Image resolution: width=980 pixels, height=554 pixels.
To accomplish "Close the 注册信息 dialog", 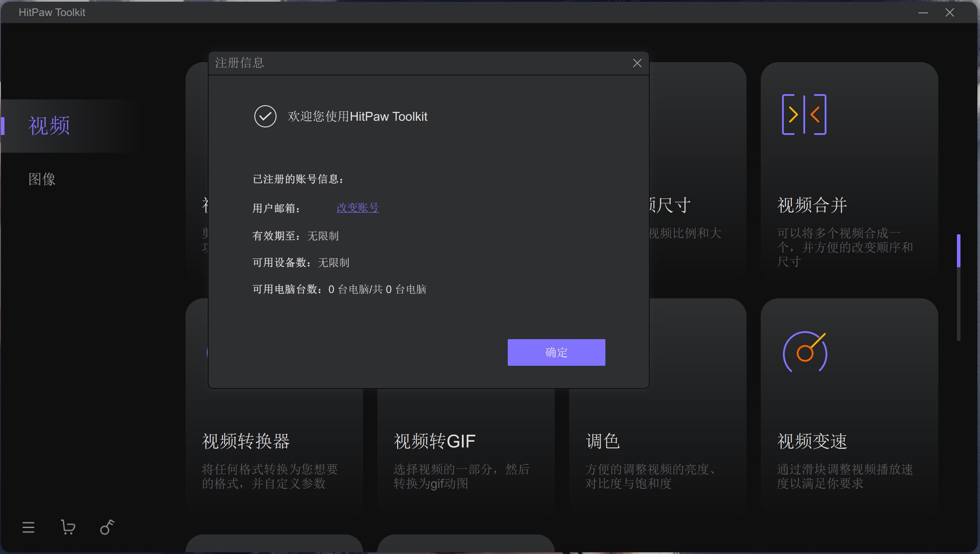I will click(637, 63).
